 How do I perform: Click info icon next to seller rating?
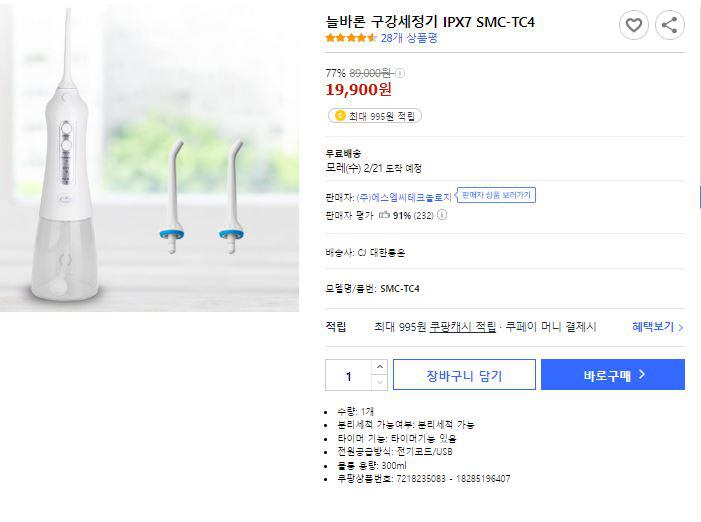(442, 214)
